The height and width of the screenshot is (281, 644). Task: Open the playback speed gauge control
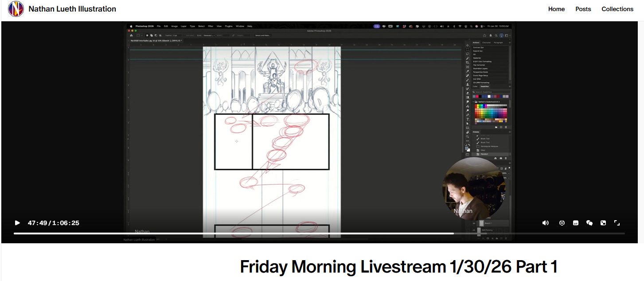click(x=562, y=223)
